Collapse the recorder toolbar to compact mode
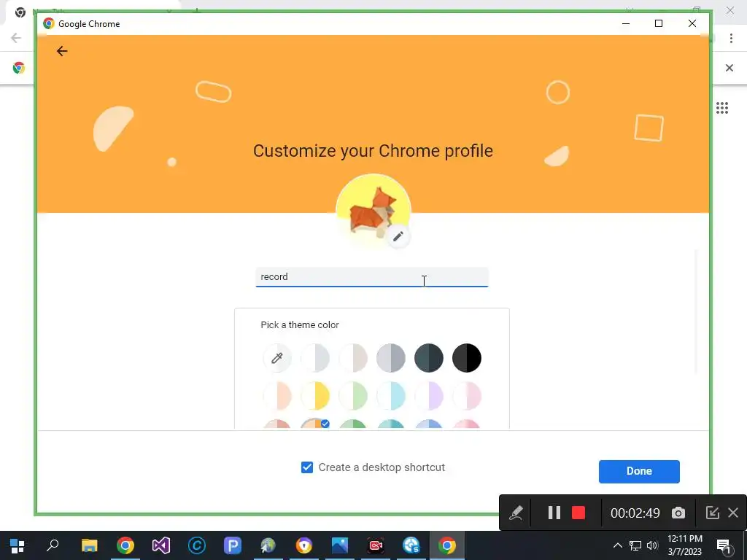 click(712, 513)
